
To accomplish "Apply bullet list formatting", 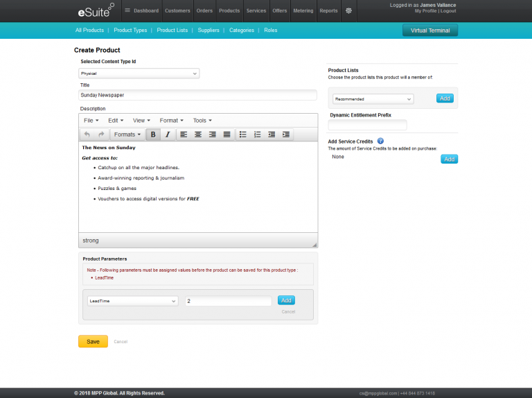I will click(x=243, y=135).
